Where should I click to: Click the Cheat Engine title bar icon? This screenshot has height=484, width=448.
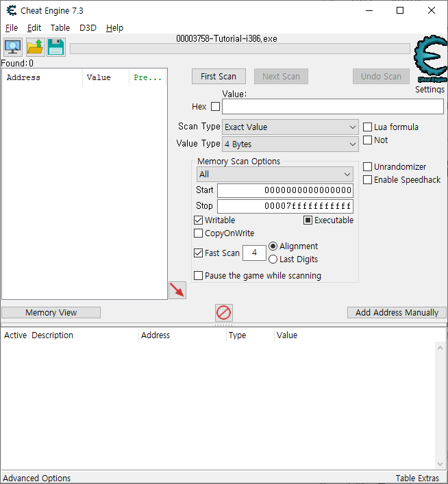click(12, 10)
